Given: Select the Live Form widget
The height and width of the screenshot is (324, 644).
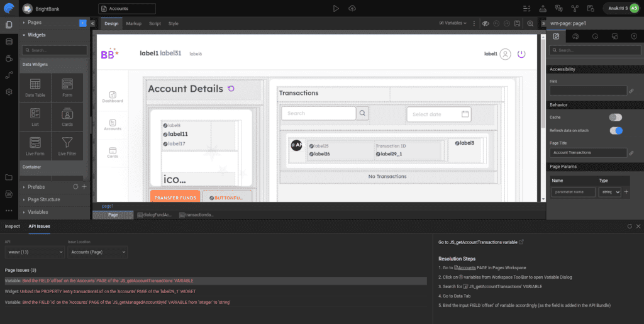Looking at the screenshot, I should pyautogui.click(x=35, y=146).
